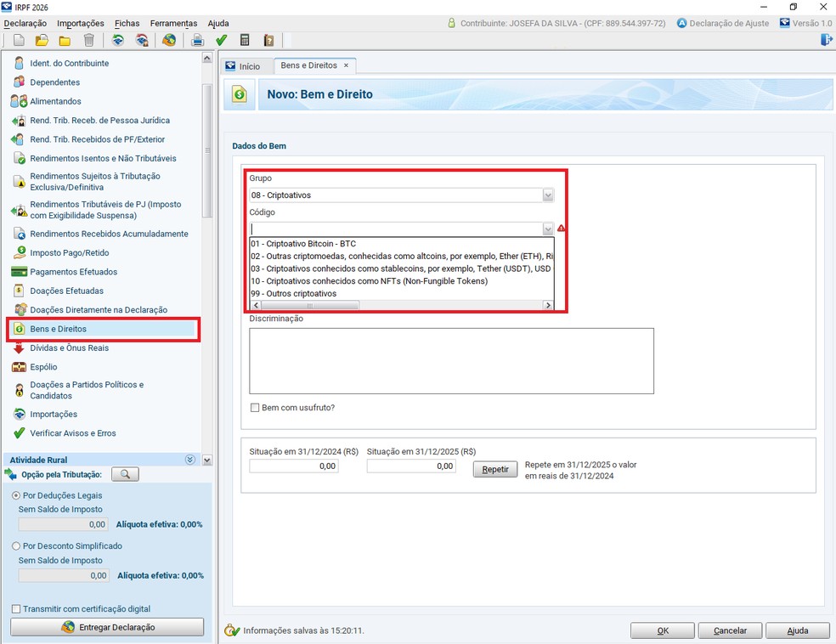Click Entregar Declaração button
This screenshot has height=644, width=836.
click(x=107, y=627)
